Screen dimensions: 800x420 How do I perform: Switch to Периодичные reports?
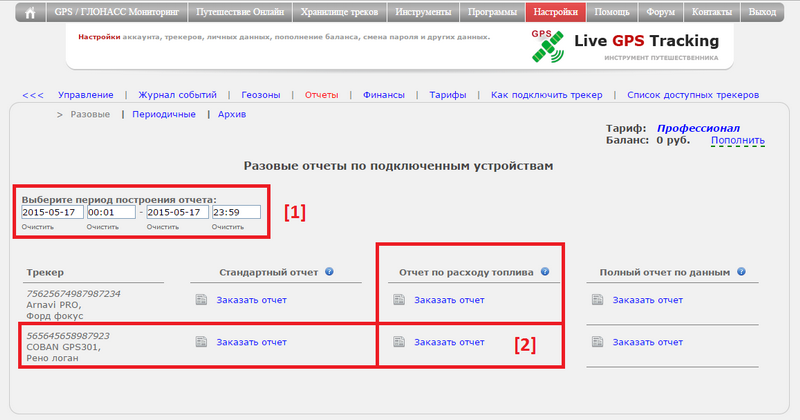pos(164,114)
